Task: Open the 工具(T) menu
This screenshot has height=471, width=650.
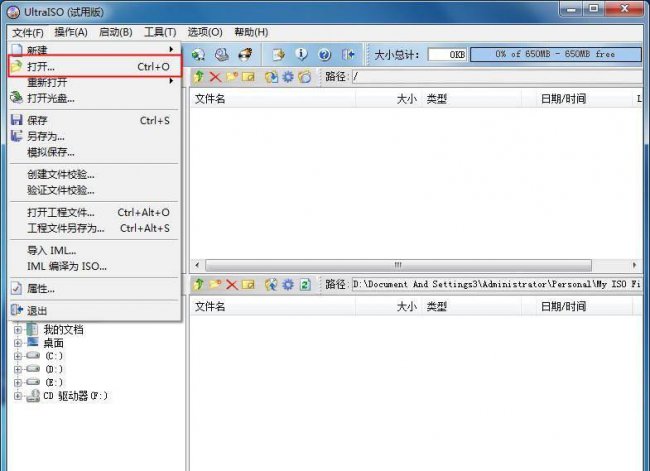Action: [160, 32]
